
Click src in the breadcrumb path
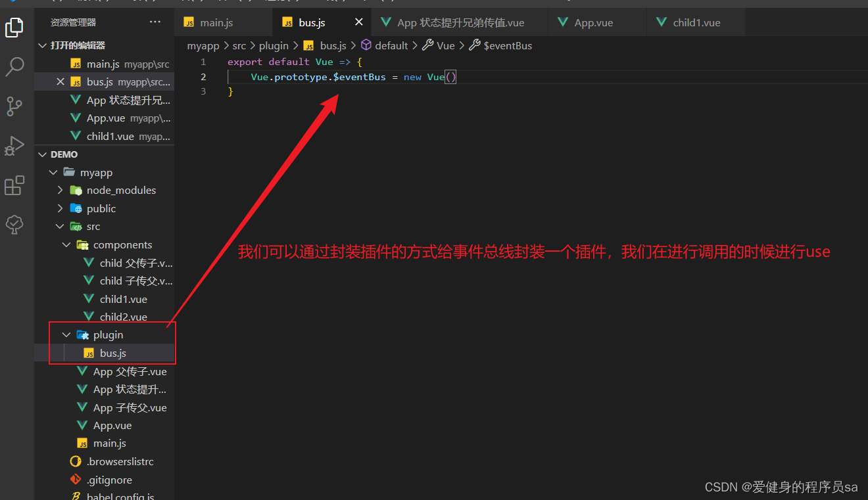click(239, 45)
